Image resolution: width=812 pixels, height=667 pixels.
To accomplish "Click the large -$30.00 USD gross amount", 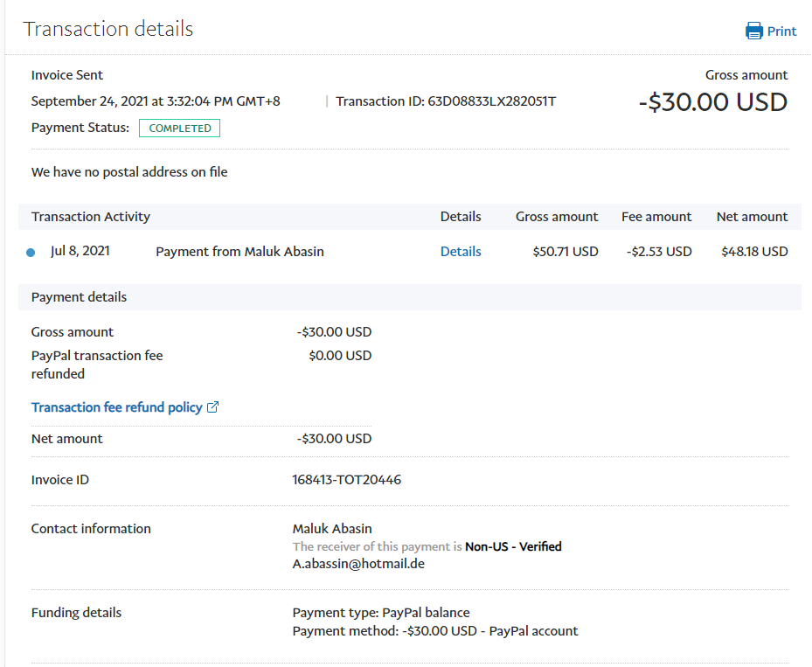I will pos(712,102).
